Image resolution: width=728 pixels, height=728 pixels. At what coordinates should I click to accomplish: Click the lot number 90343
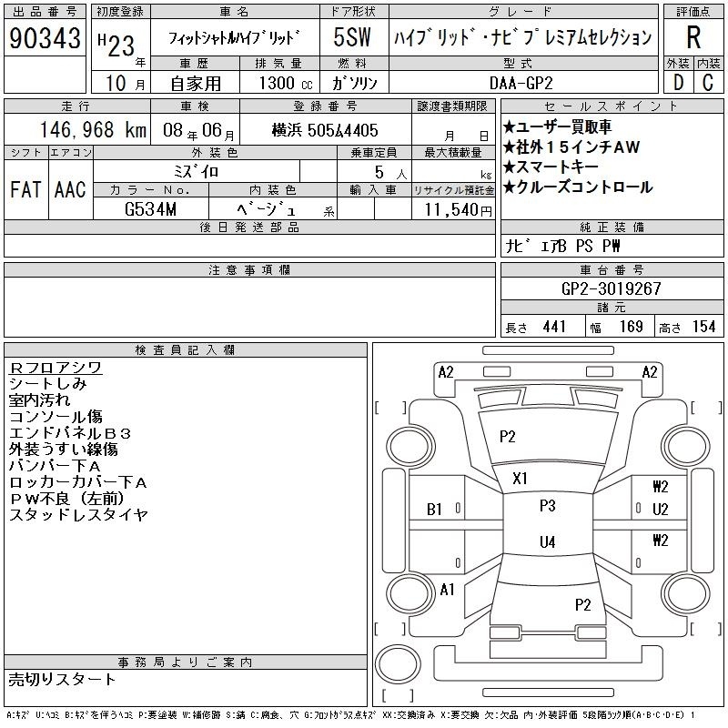point(45,39)
